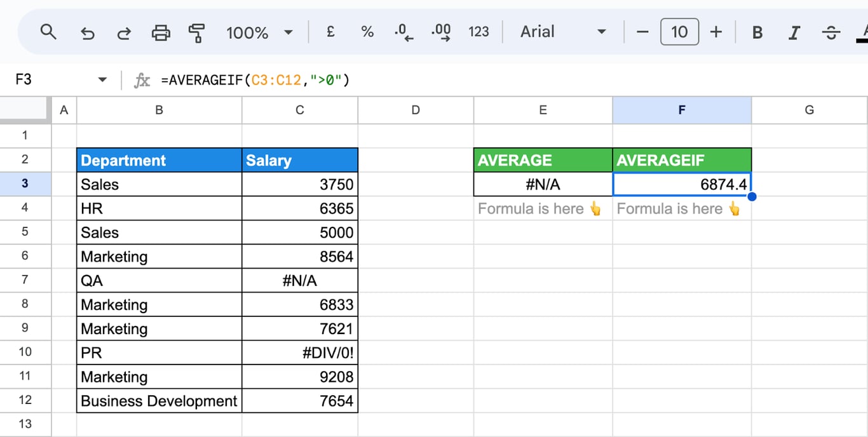This screenshot has width=868, height=437.
Task: Select the green AVERAGEIF header cell
Action: click(x=682, y=160)
